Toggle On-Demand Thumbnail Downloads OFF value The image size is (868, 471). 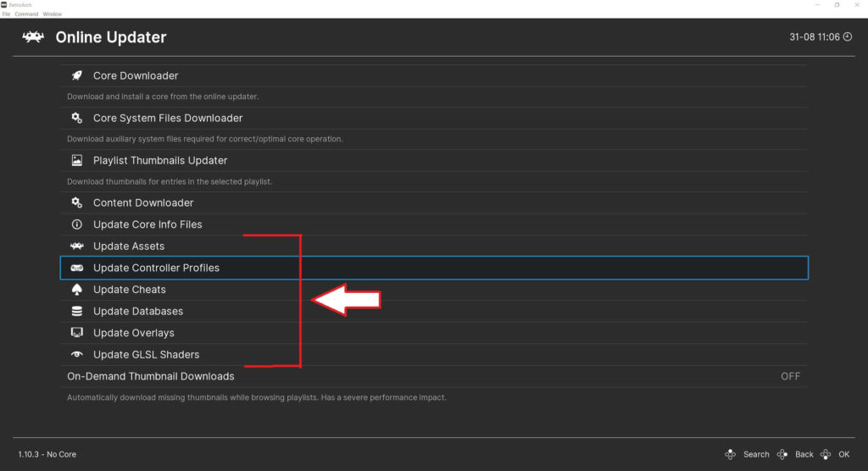pyautogui.click(x=790, y=376)
